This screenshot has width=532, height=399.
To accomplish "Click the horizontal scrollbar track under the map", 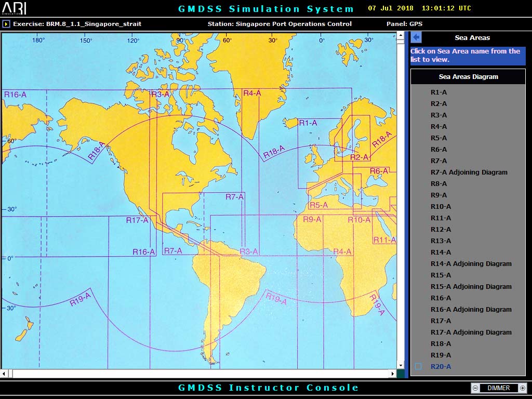I will coord(208,374).
